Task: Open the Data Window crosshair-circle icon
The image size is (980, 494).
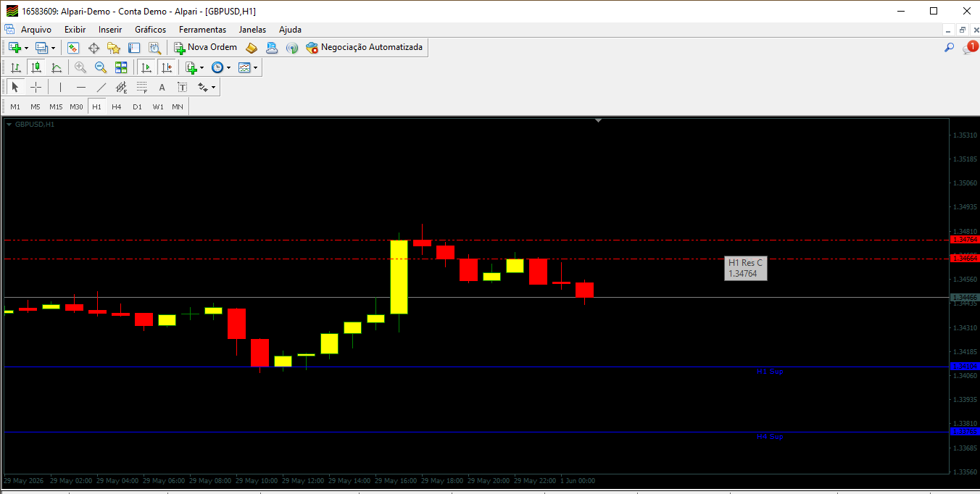Action: click(94, 48)
